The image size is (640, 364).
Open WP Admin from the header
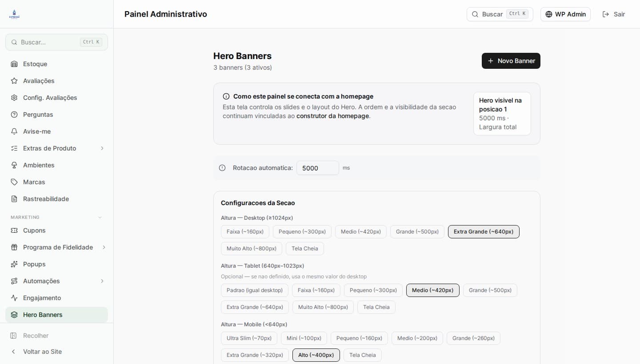click(565, 14)
